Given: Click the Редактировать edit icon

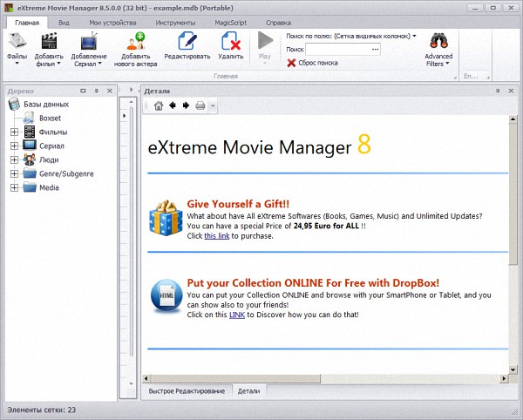Looking at the screenshot, I should [187, 41].
